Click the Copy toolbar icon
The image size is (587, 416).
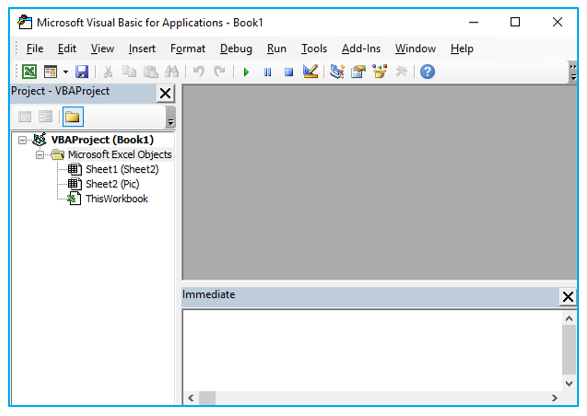pyautogui.click(x=129, y=71)
